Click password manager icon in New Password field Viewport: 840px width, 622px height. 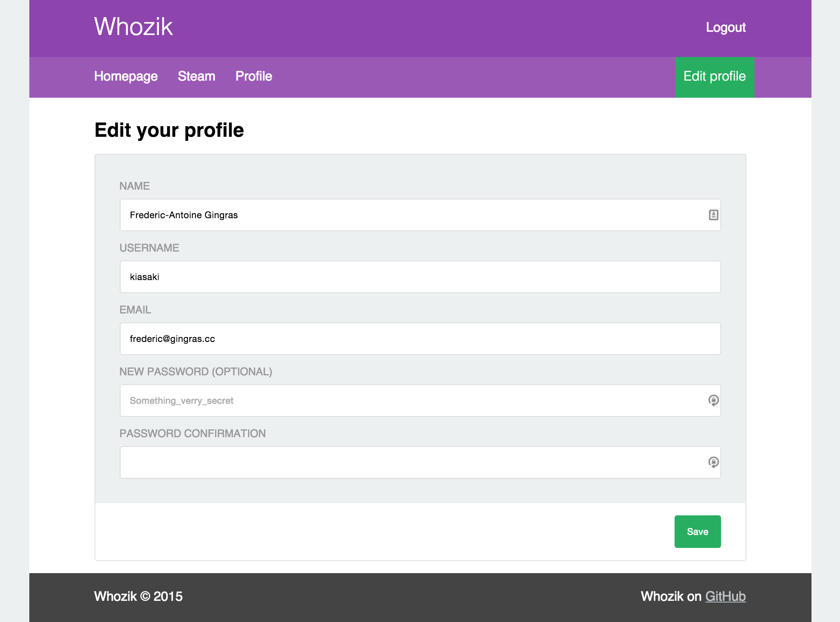713,401
